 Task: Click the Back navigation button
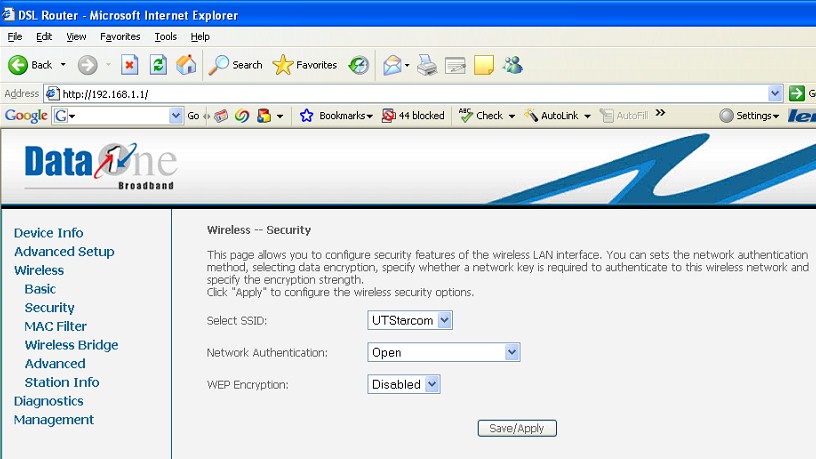[x=30, y=65]
